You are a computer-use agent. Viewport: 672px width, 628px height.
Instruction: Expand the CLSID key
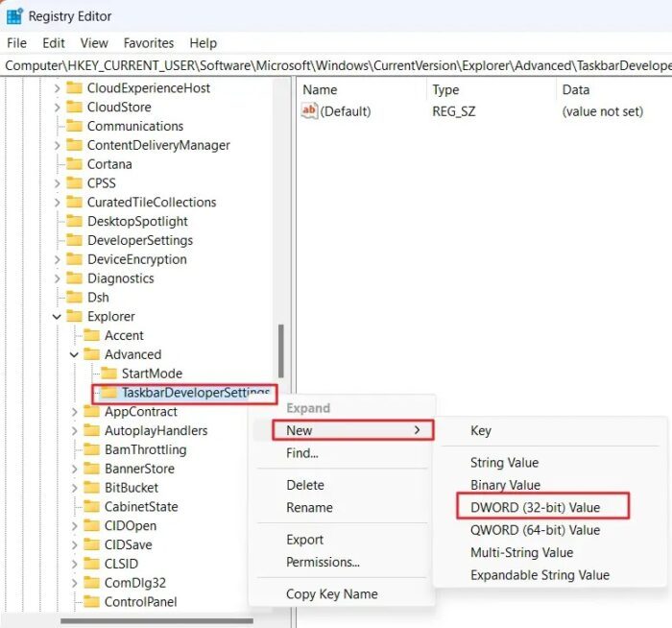point(74,564)
